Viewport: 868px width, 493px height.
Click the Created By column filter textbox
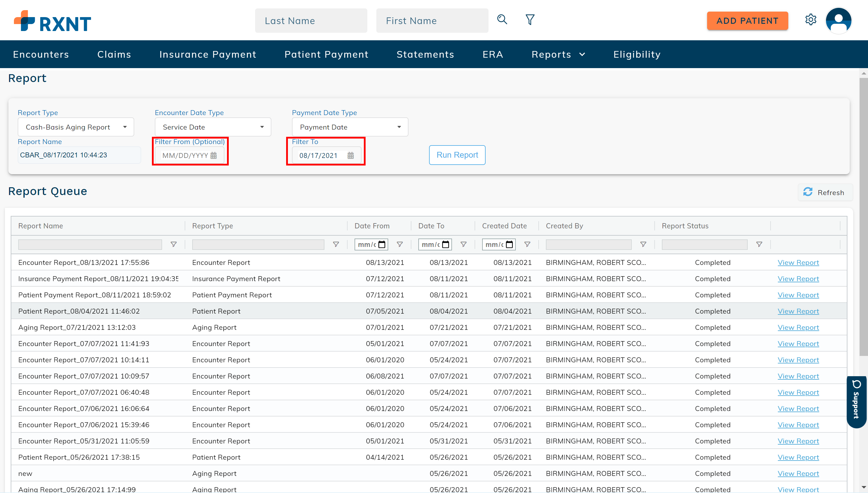[x=588, y=244]
